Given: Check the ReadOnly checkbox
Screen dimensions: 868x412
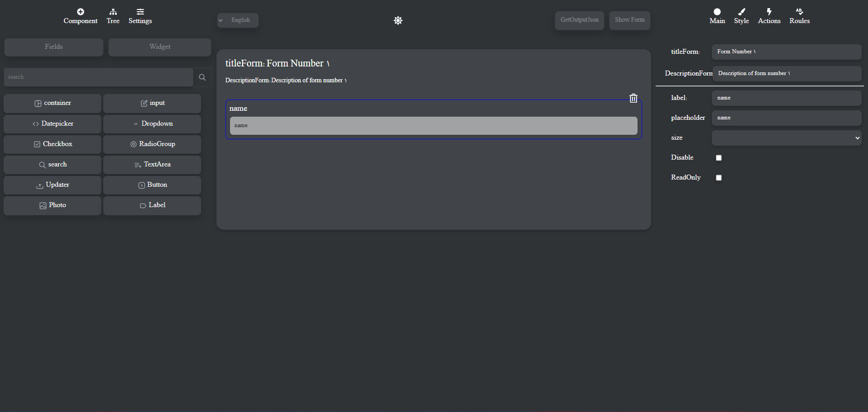Looking at the screenshot, I should [719, 178].
